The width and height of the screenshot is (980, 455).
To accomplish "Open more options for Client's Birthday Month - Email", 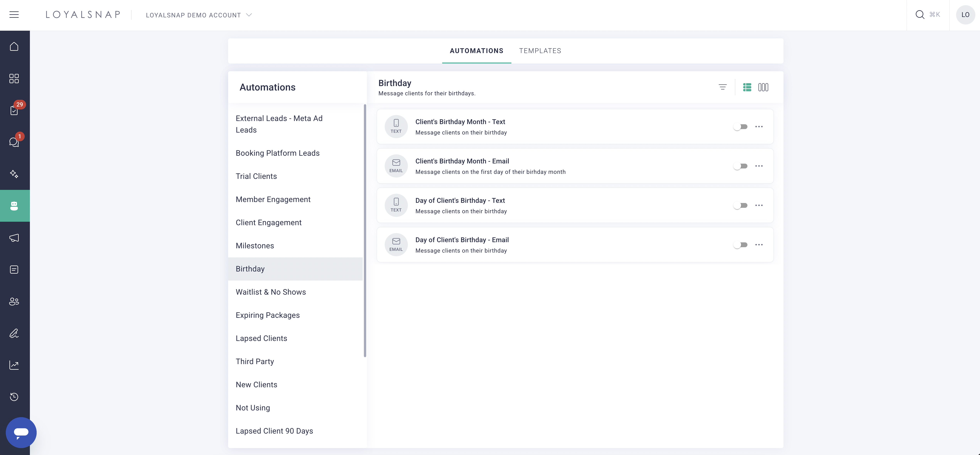I will [x=759, y=166].
